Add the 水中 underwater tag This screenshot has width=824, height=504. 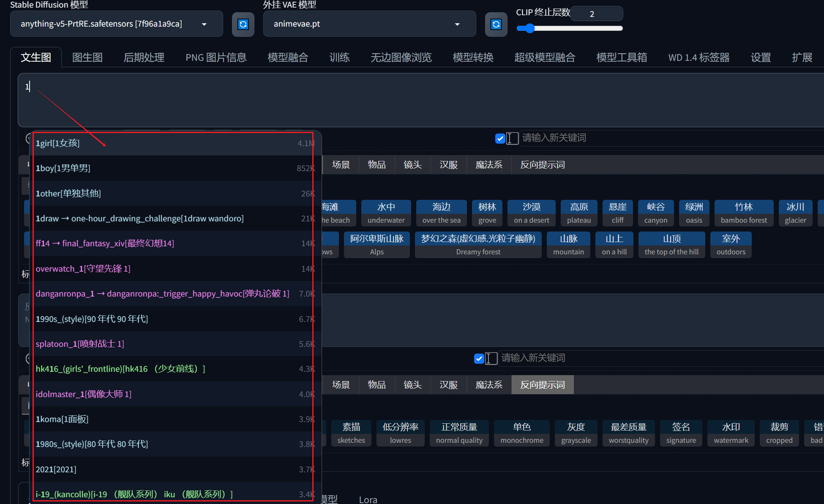pos(386,213)
